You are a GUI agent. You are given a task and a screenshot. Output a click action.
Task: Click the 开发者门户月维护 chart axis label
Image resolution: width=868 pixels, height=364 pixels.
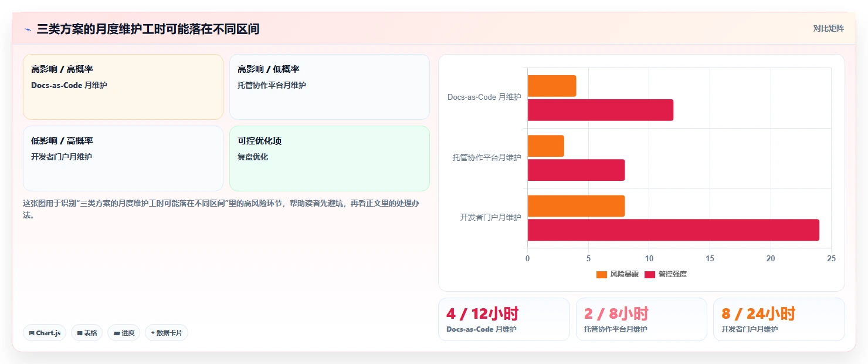click(x=490, y=217)
